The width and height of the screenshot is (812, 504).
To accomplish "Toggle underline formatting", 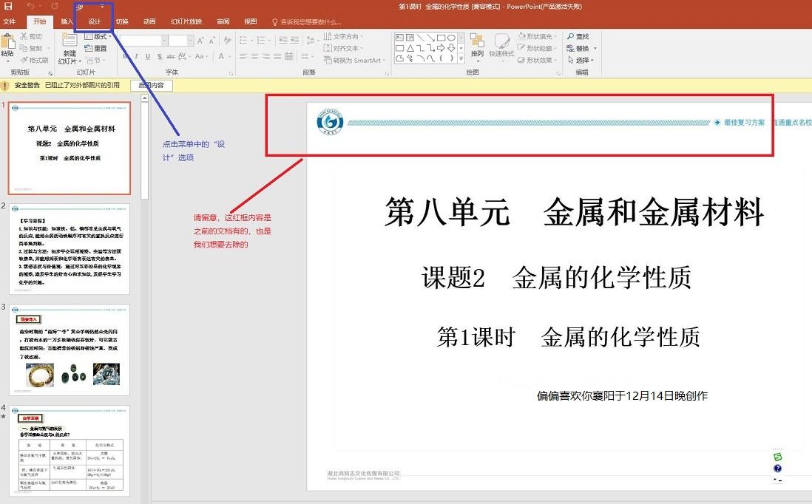I will pos(148,56).
